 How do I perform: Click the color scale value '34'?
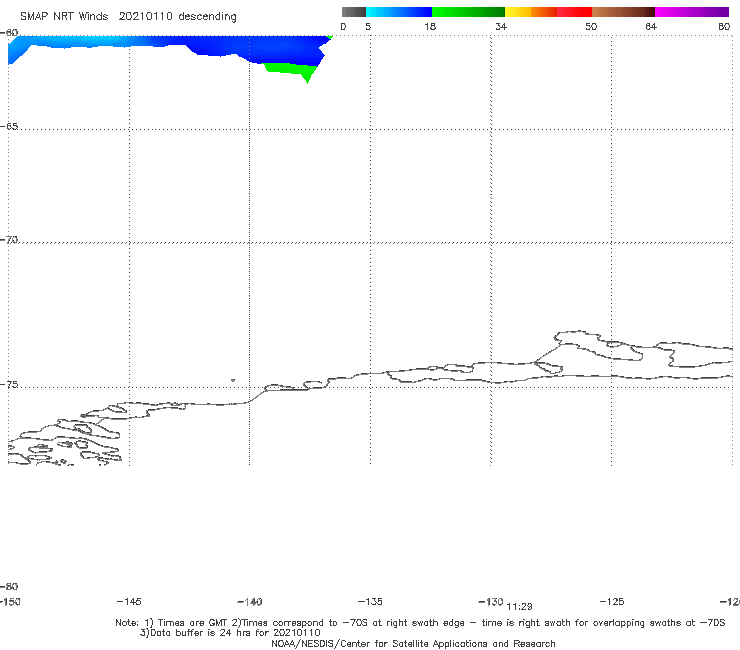(x=501, y=26)
